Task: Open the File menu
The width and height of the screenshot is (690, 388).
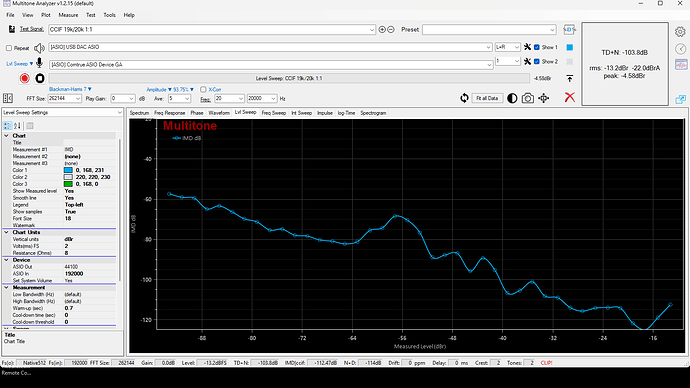Action: 10,15
